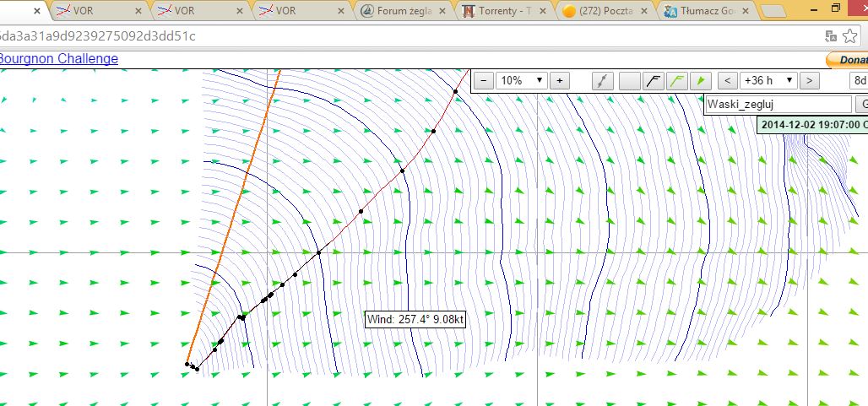Click the translate page icon in address bar

click(x=831, y=36)
